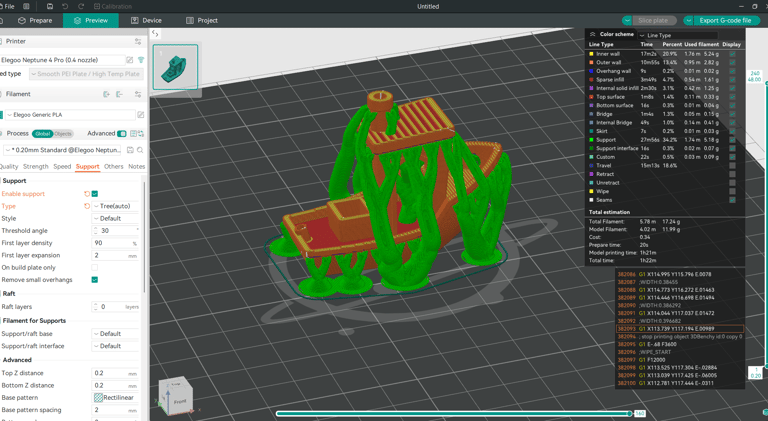
Task: Hide Support lines in Display column
Action: [x=732, y=140]
